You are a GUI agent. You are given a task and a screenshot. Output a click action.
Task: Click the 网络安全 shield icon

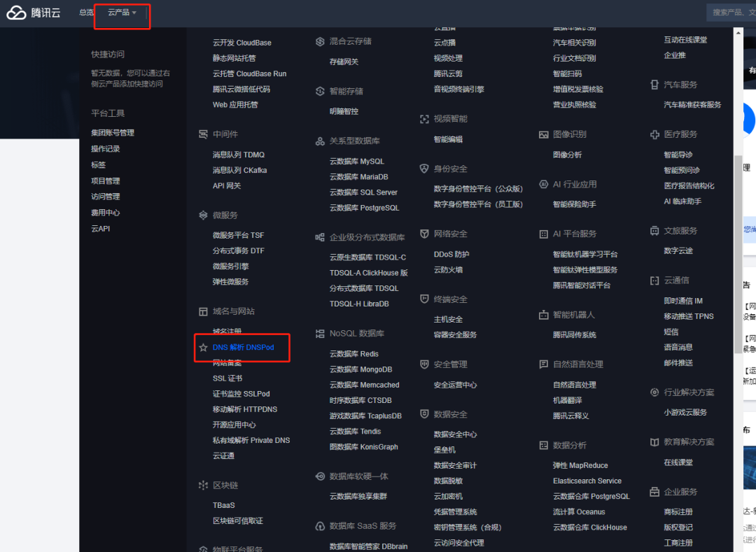coord(424,234)
